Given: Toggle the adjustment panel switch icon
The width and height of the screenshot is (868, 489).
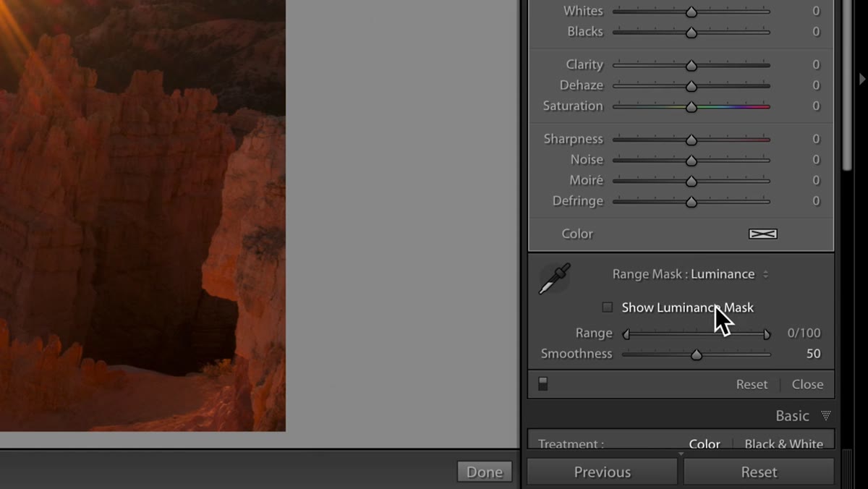Looking at the screenshot, I should pos(543,384).
